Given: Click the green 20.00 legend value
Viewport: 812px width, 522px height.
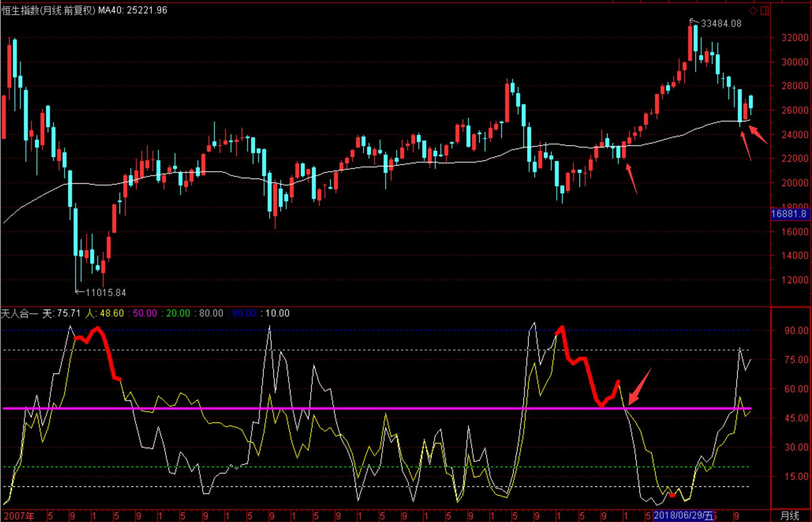Looking at the screenshot, I should [178, 314].
